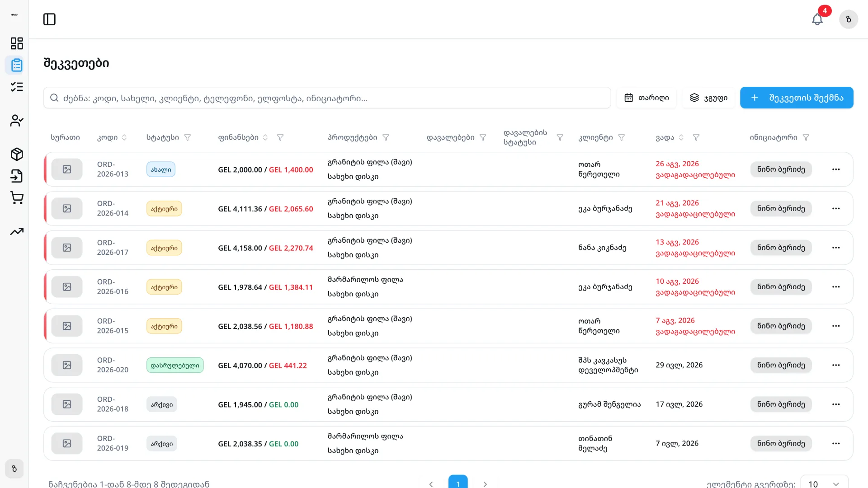The image size is (868, 488).
Task: Filter by the ვადა column funnel icon
Action: (696, 137)
